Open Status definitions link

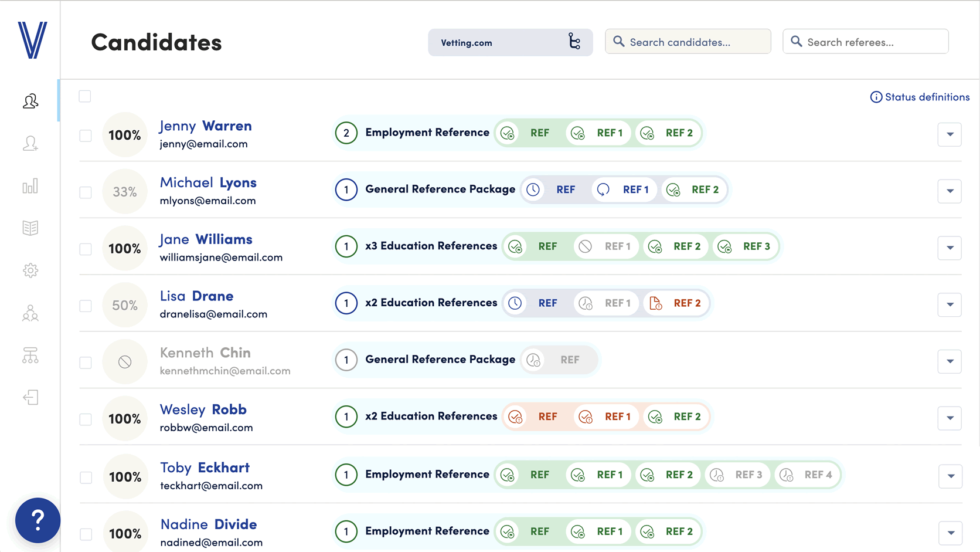pyautogui.click(x=920, y=97)
